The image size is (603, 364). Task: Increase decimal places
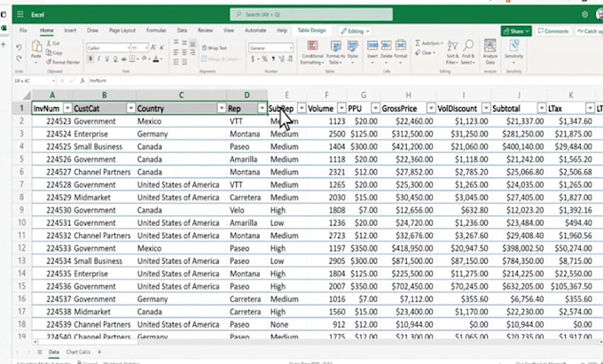[281, 58]
